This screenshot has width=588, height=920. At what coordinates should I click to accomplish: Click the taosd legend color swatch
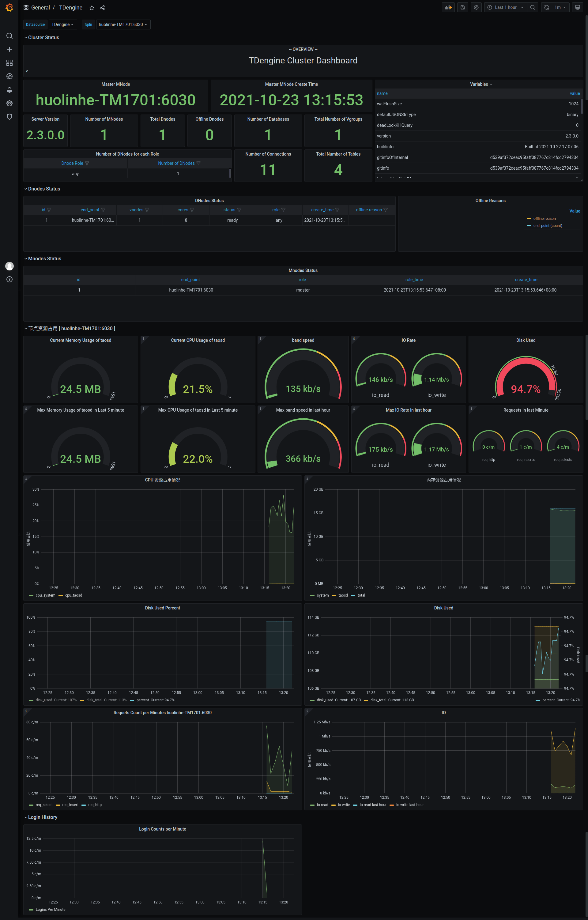(334, 595)
